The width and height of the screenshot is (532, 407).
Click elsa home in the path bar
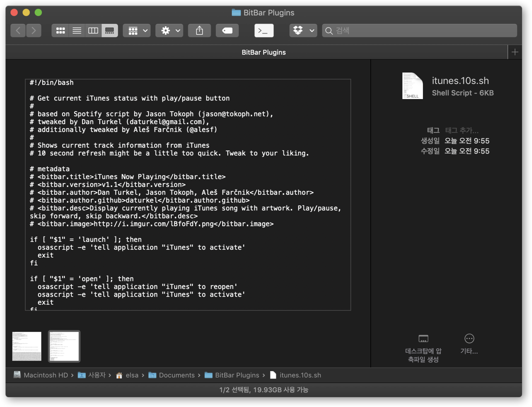coord(127,375)
